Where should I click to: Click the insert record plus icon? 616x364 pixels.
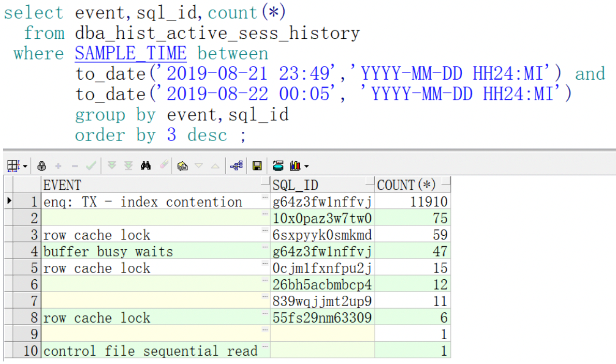coord(58,166)
